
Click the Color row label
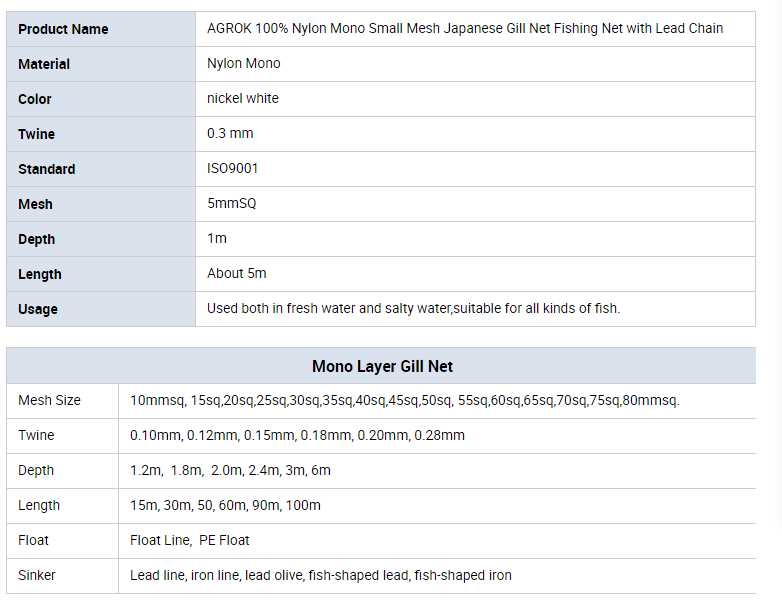coord(35,99)
